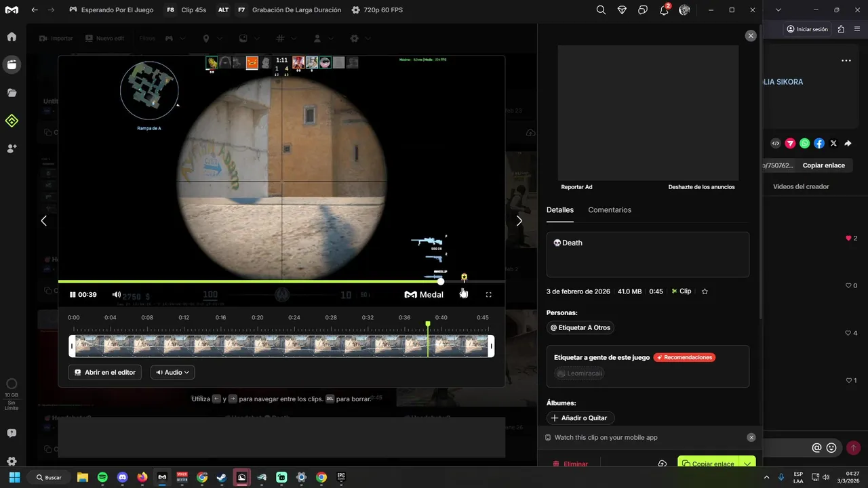Click Copiar enlace in the browser window

point(823,165)
